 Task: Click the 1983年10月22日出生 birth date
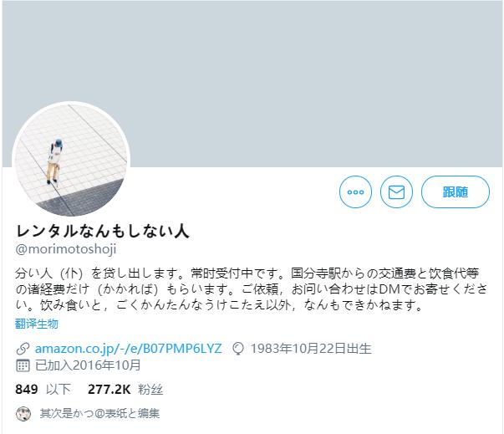click(x=311, y=349)
